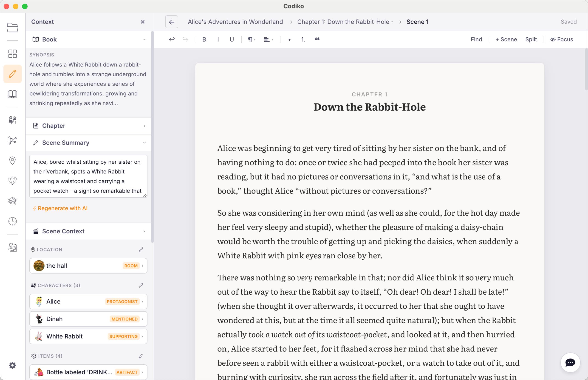Open the clock timeline icon in sidebar
Image resolution: width=588 pixels, height=380 pixels.
click(12, 221)
